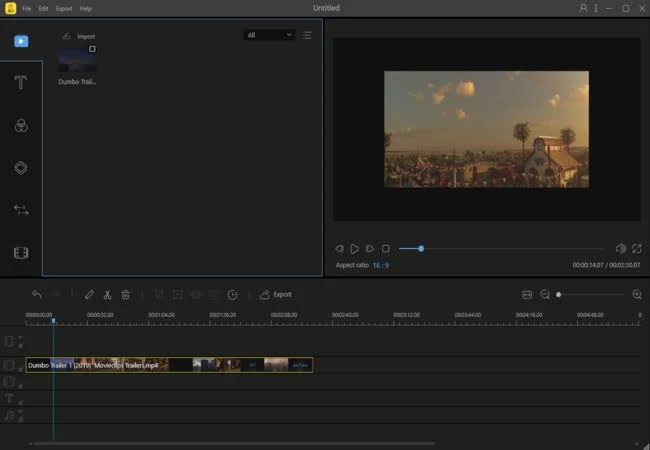Click the media list sort icon
650x450 pixels.
coord(307,35)
